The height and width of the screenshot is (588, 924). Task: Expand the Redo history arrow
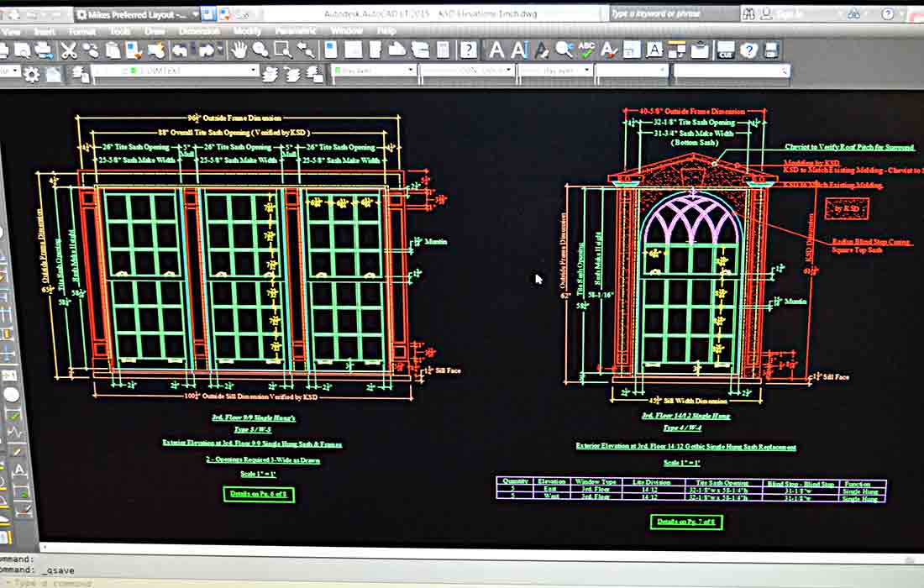click(219, 50)
